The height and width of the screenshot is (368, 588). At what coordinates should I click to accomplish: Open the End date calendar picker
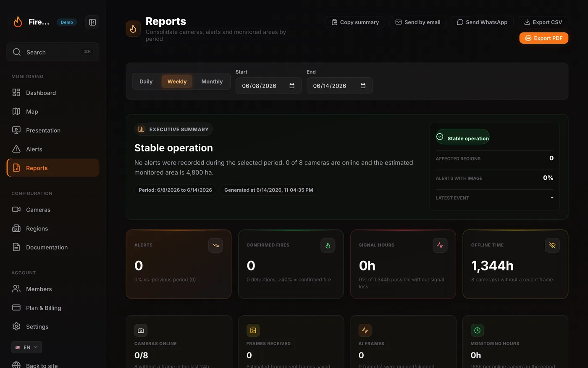click(x=363, y=86)
